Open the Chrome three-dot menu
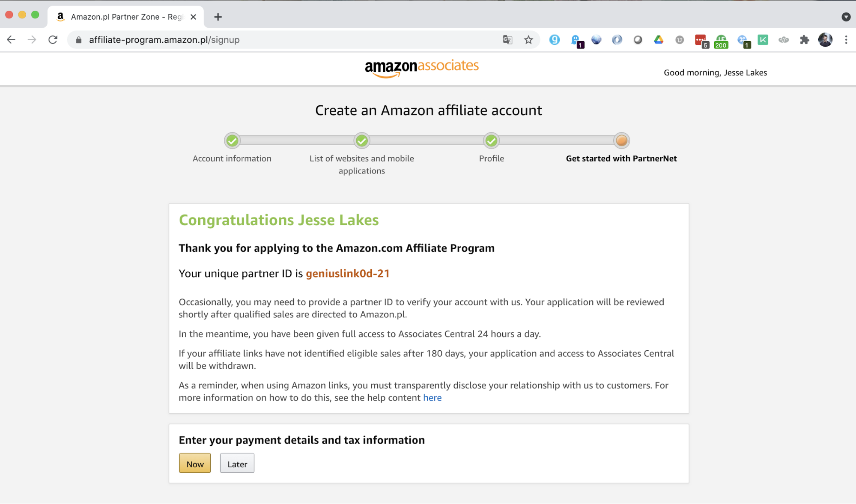The height and width of the screenshot is (504, 856). (846, 39)
